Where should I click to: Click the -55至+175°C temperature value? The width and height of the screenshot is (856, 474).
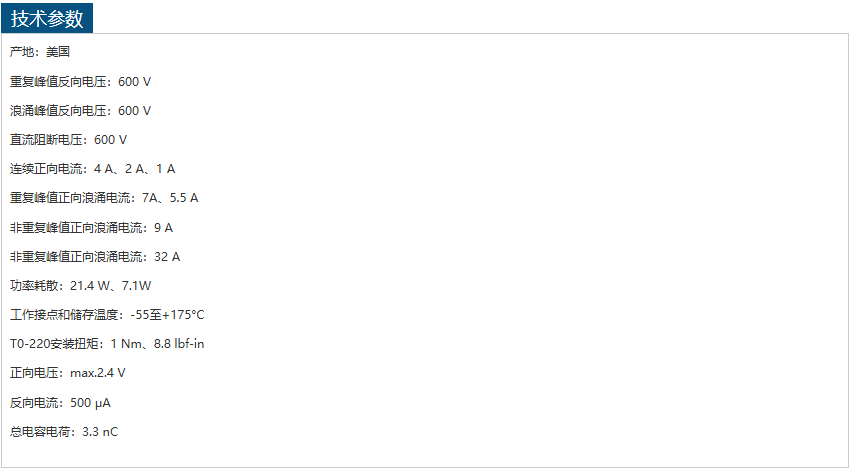point(167,315)
